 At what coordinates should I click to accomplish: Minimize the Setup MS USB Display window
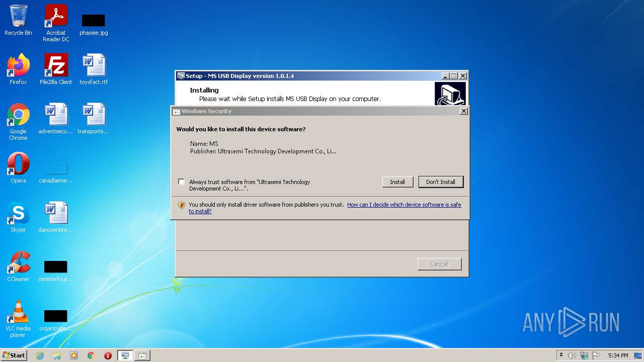click(445, 76)
